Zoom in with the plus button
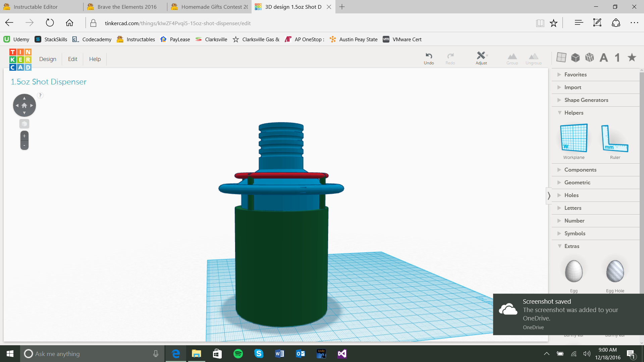The image size is (644, 362). [x=24, y=136]
